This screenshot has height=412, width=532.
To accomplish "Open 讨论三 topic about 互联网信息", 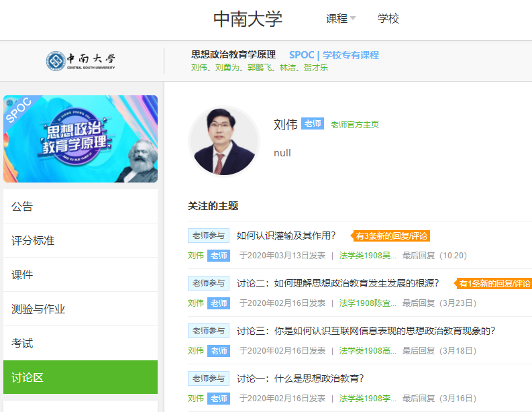I will tap(366, 331).
